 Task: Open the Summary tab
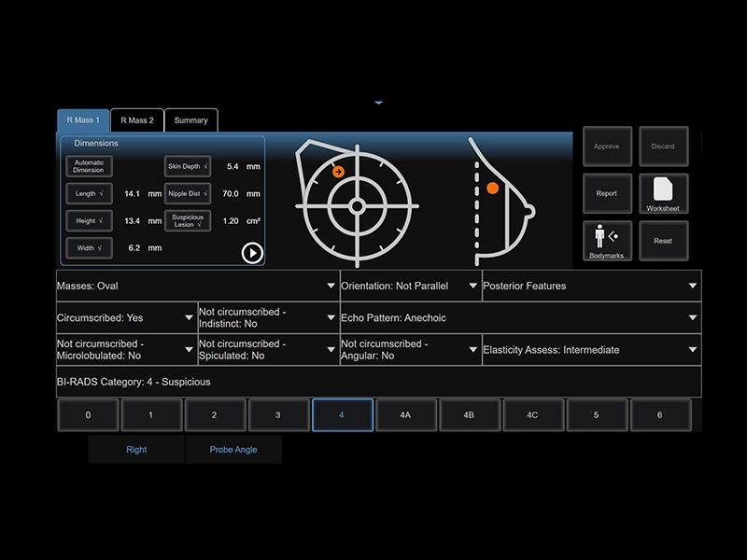tap(191, 120)
